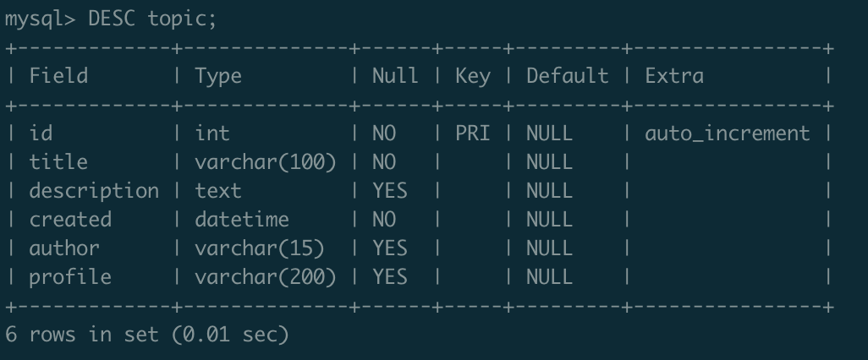Image resolution: width=868 pixels, height=360 pixels.
Task: Select the datetime type value
Action: [x=242, y=220]
